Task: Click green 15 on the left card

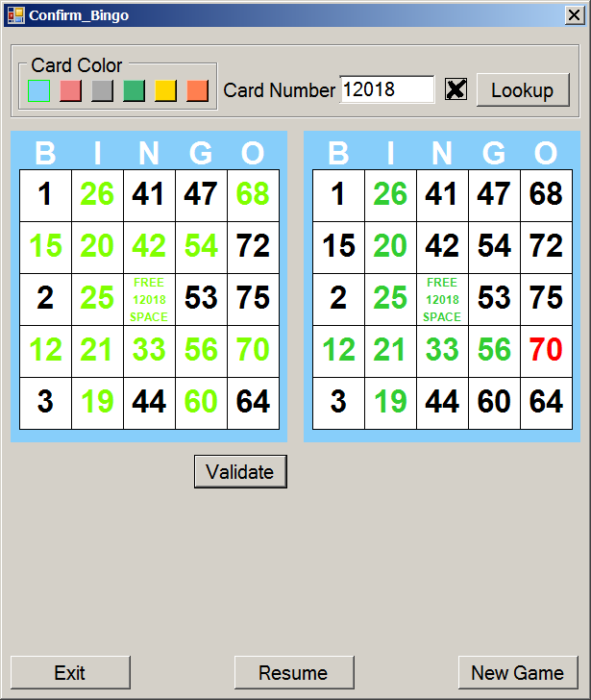Action: tap(45, 247)
